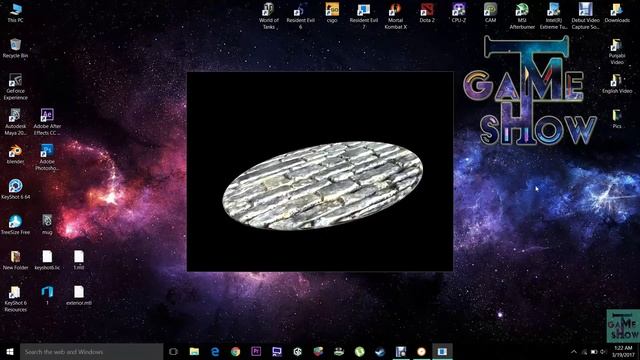Open the Windows Start menu
Screen dimensions: 640x360
[x=10, y=351]
